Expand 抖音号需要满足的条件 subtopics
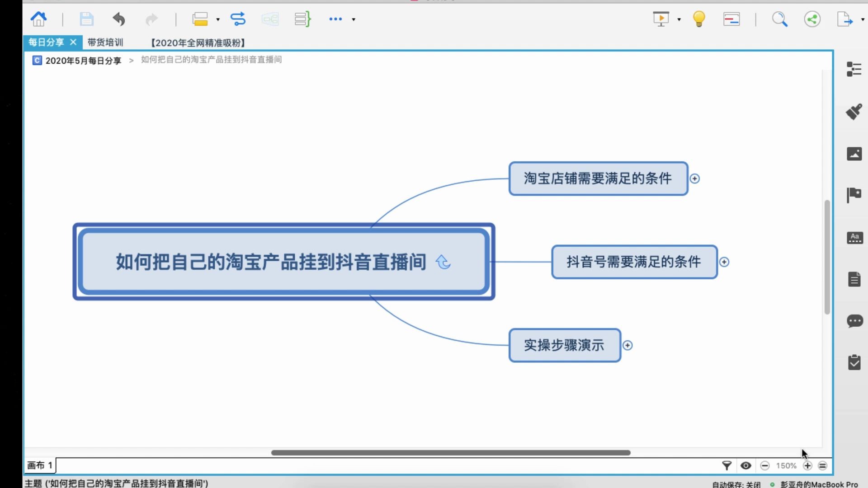Screen dimensions: 868x488 click(x=724, y=262)
